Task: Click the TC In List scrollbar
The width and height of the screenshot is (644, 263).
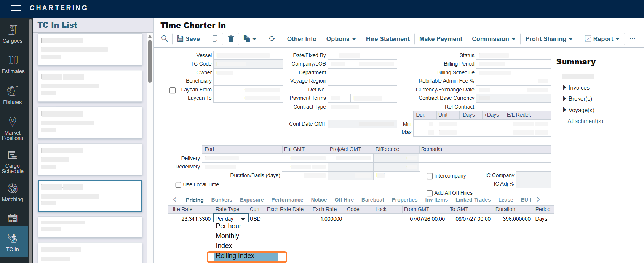Action: click(150, 61)
